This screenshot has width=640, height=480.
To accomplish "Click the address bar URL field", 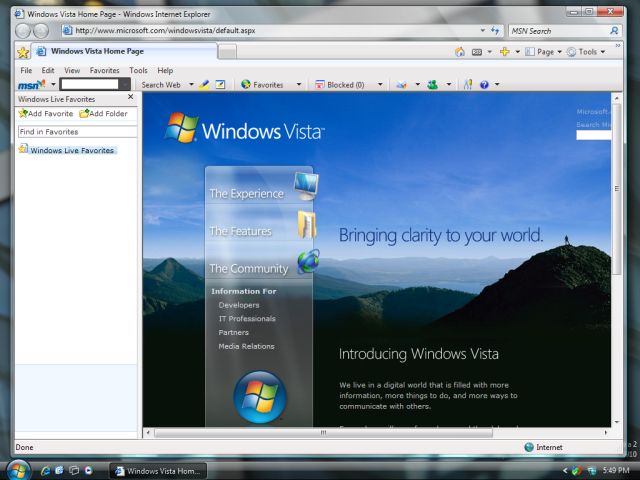I will click(271, 31).
